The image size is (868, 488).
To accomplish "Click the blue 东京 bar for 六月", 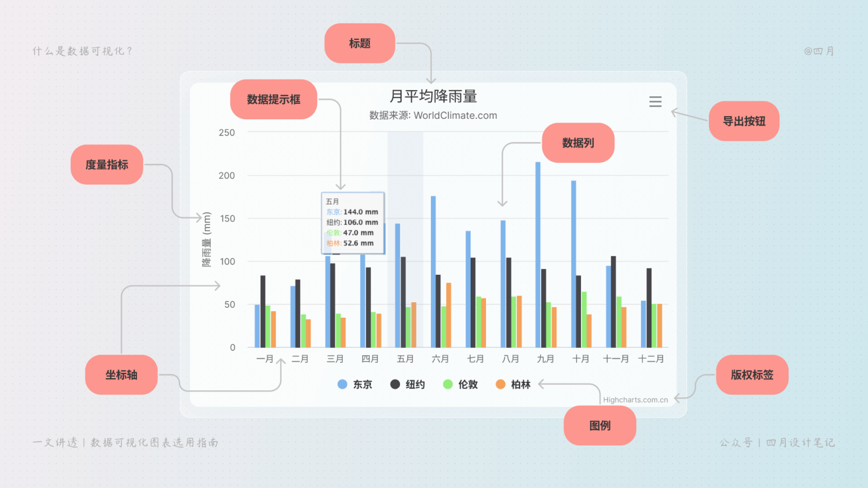I will coord(433,272).
